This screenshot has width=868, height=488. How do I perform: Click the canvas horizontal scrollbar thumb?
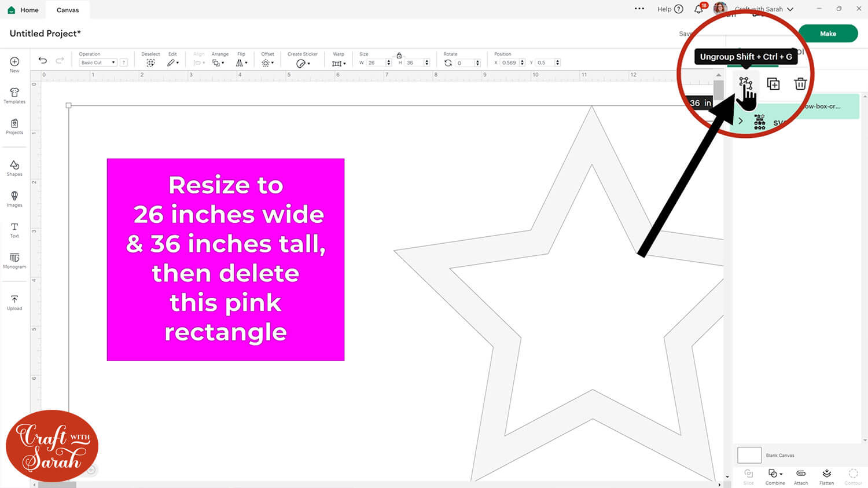57,485
